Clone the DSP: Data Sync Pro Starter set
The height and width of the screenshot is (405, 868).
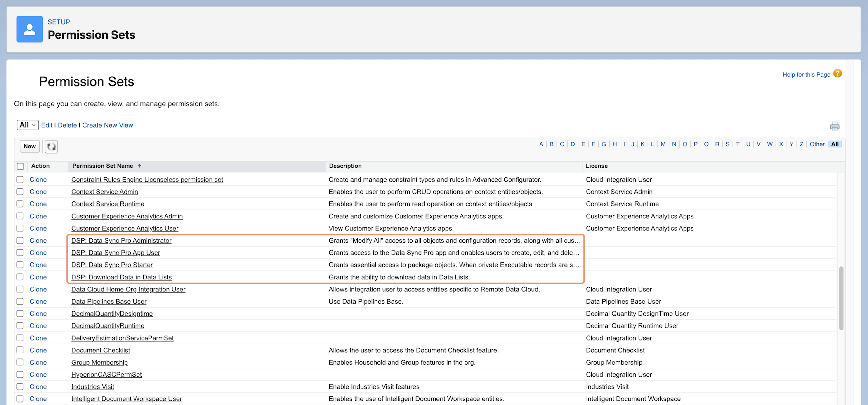[38, 265]
